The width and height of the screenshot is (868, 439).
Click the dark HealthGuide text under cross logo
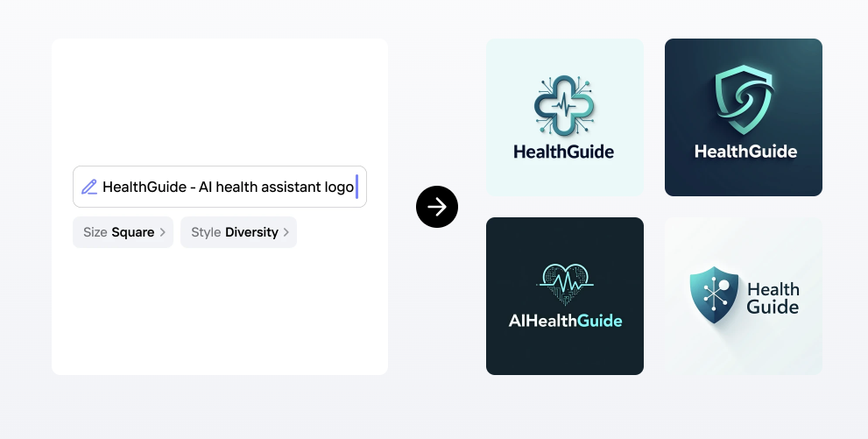point(564,152)
